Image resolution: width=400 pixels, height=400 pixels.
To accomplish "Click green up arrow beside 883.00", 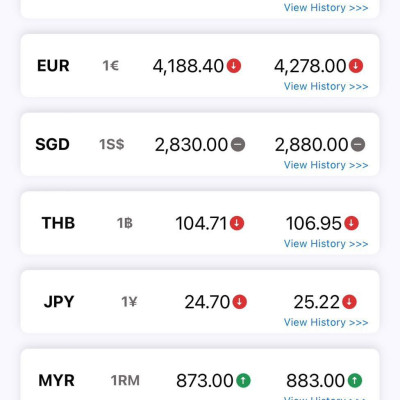I will click(355, 380).
